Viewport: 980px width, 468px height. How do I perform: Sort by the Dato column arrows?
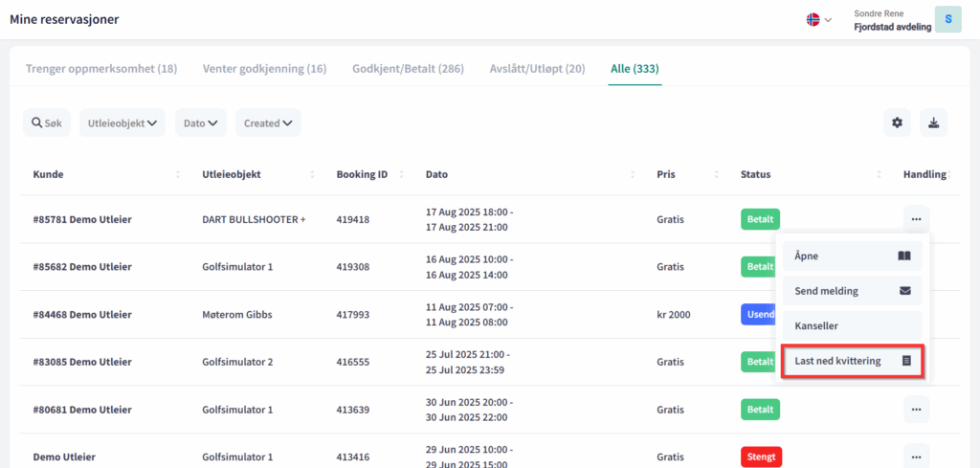[634, 175]
